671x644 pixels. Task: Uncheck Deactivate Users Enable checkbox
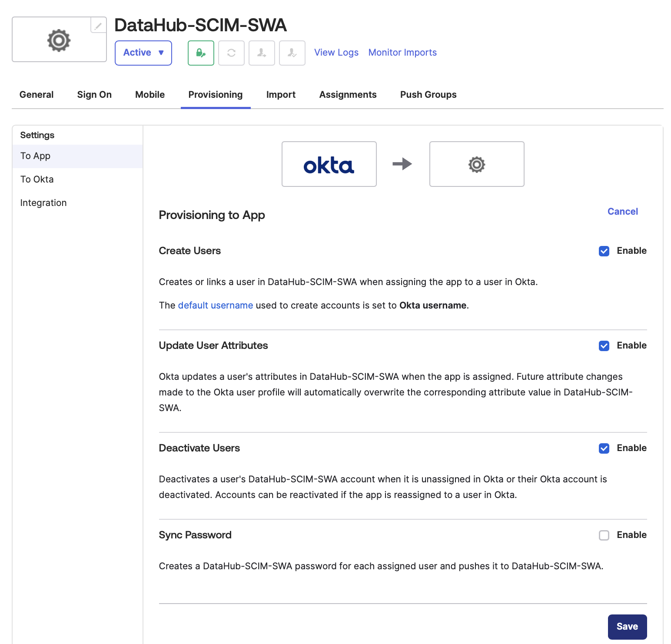(x=604, y=448)
